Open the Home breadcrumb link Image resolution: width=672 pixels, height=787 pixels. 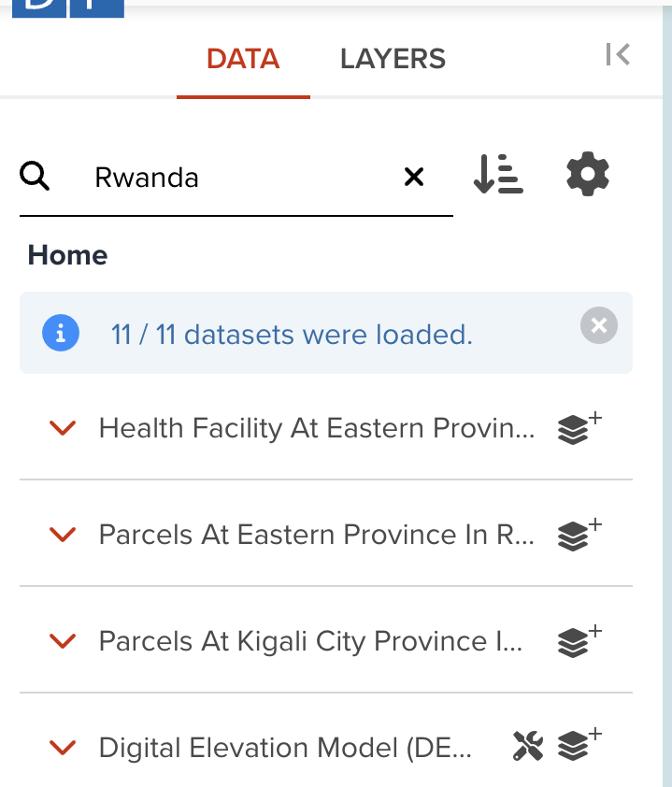coord(66,255)
